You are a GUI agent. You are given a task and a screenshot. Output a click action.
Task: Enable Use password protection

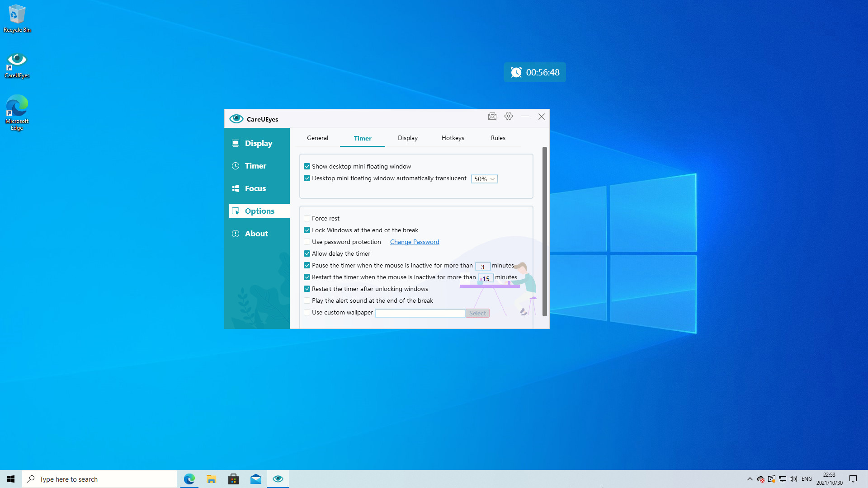pos(307,242)
